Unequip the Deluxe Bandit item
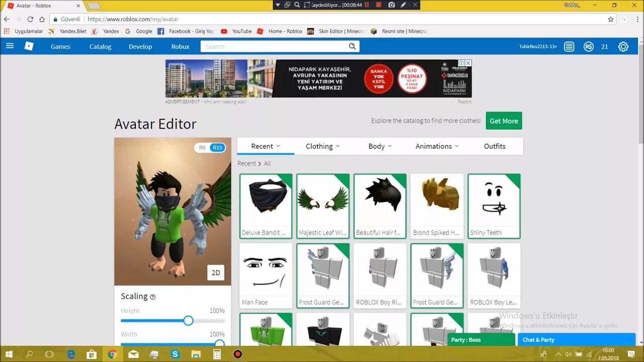 (x=266, y=206)
